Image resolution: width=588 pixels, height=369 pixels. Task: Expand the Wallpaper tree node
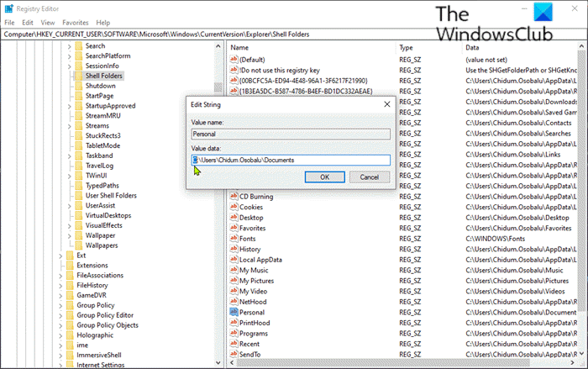pos(70,236)
